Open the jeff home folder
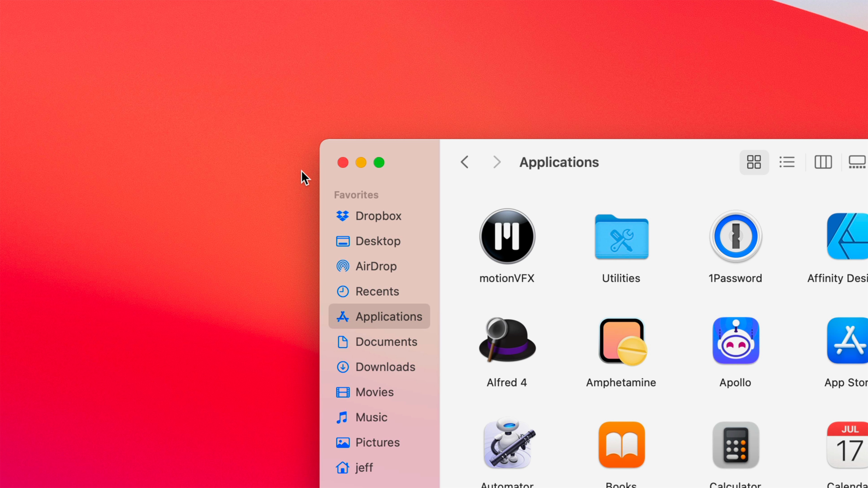The width and height of the screenshot is (868, 488). (379, 467)
